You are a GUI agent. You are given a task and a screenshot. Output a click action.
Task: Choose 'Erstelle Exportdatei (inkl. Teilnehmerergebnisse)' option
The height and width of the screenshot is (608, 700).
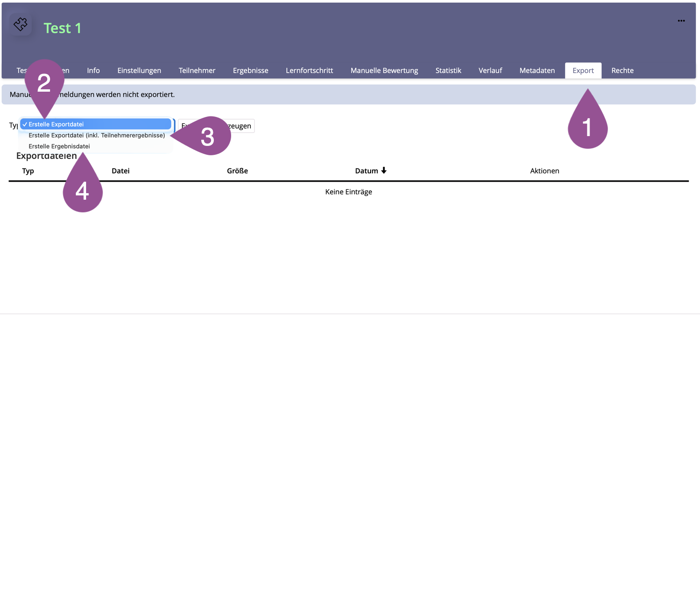click(96, 135)
